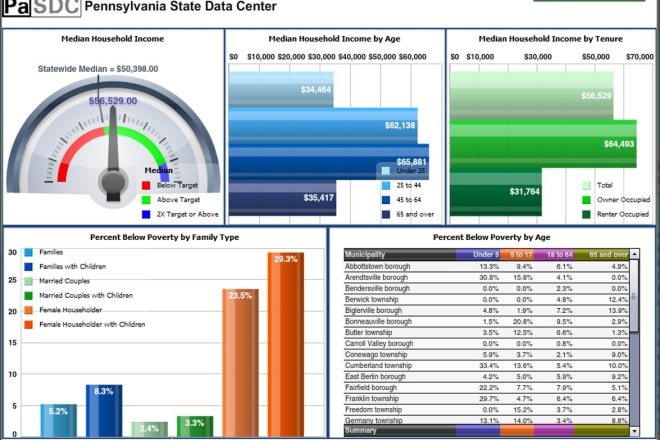
Task: Sort by the Under 5 column header
Action: click(478, 254)
